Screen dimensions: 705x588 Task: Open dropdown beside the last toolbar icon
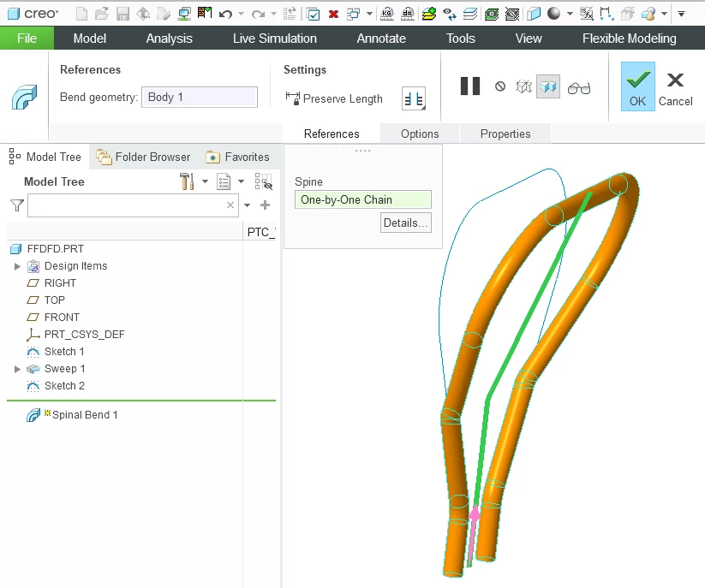[x=664, y=14]
